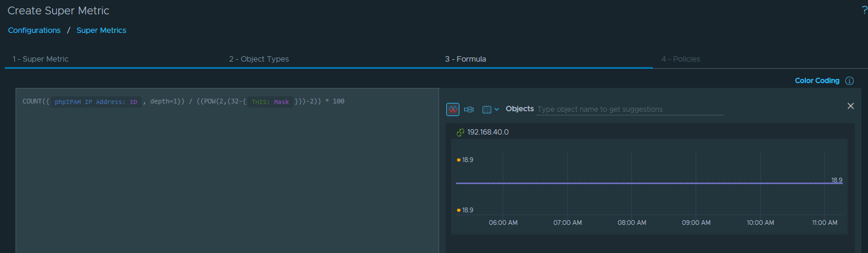Click the THIS: Mask formula token
868x253 pixels.
pyautogui.click(x=271, y=102)
